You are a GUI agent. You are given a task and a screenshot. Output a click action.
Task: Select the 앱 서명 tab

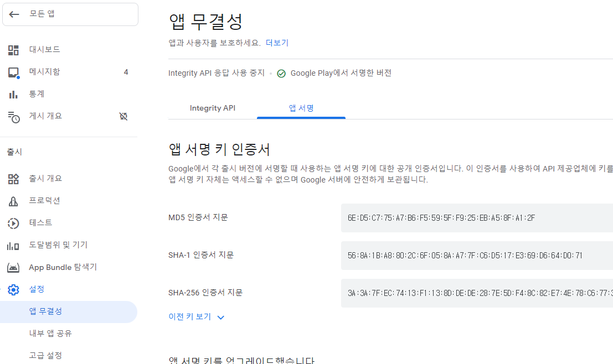coord(301,108)
